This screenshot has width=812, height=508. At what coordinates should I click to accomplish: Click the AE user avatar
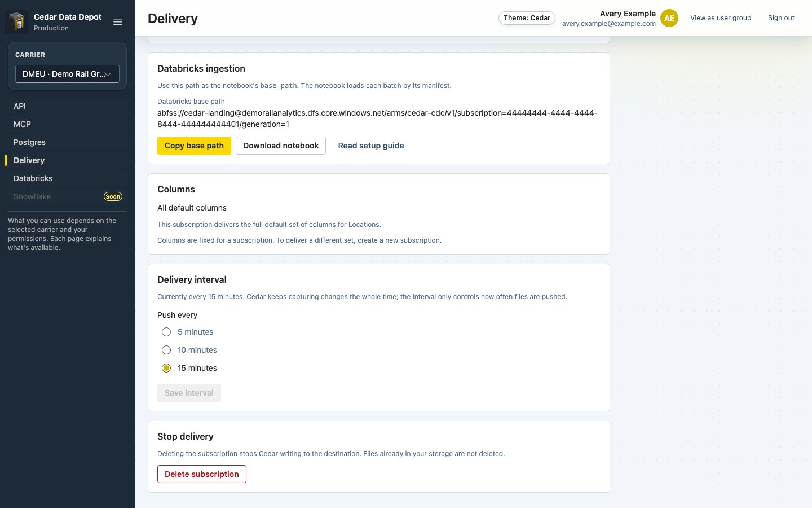click(669, 18)
